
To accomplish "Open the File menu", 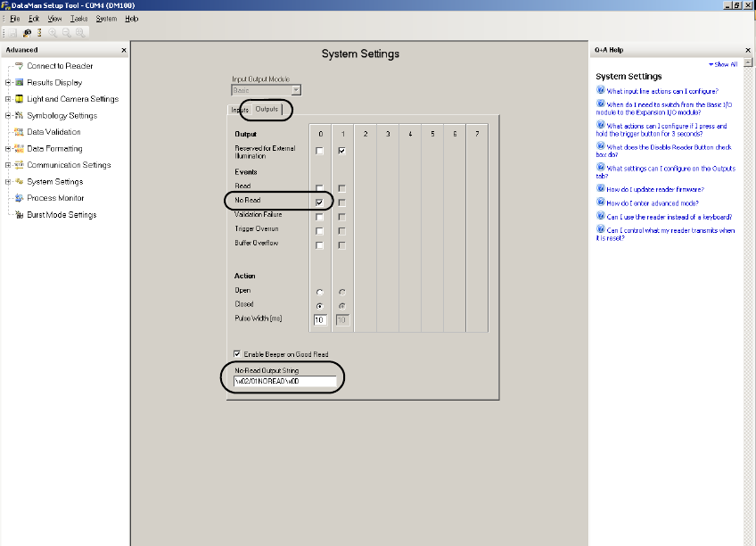I will [15, 19].
